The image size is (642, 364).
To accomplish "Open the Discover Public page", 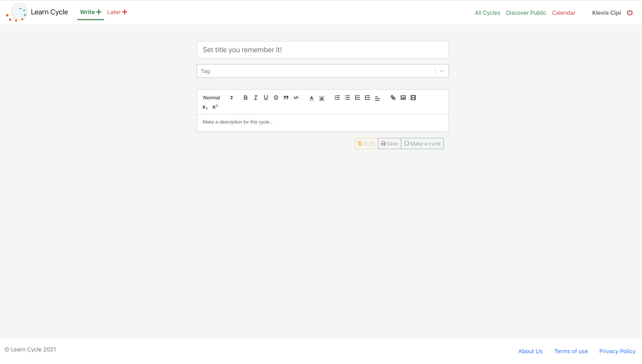I will tap(526, 12).
